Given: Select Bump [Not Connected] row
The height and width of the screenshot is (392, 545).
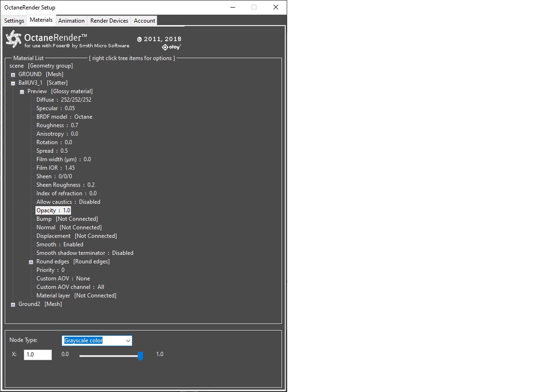Looking at the screenshot, I should (x=67, y=219).
